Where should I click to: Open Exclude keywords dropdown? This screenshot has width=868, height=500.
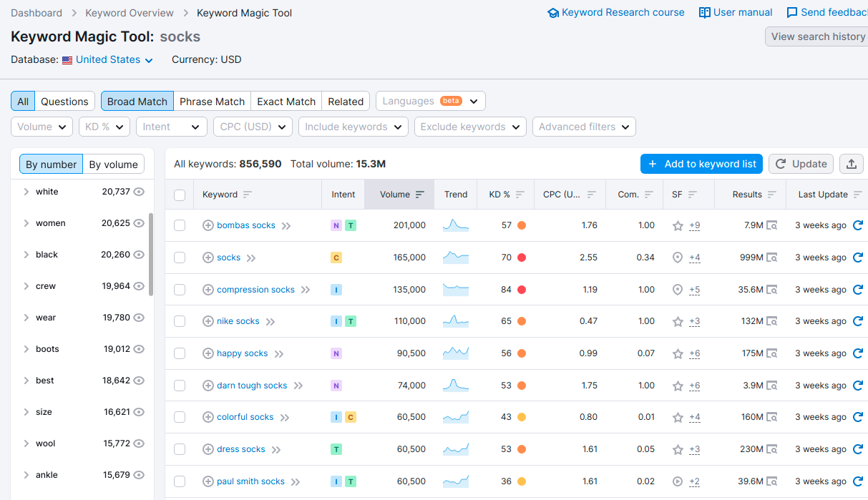click(470, 127)
